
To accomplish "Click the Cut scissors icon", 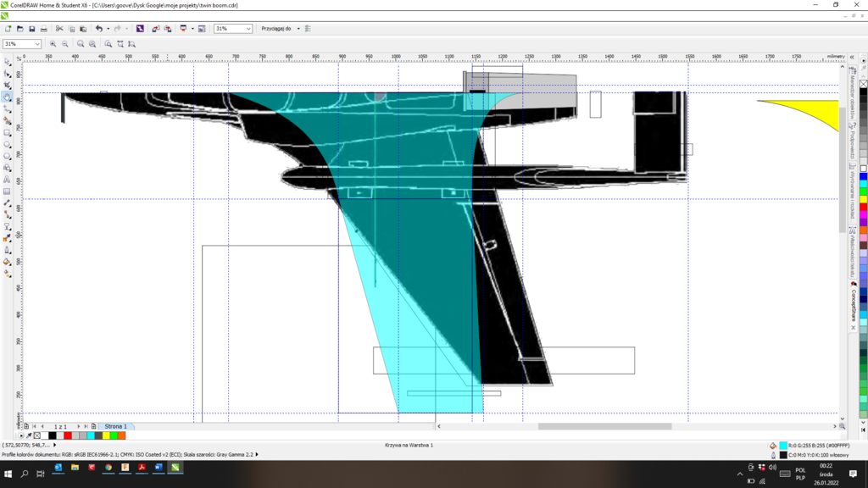I will click(59, 29).
